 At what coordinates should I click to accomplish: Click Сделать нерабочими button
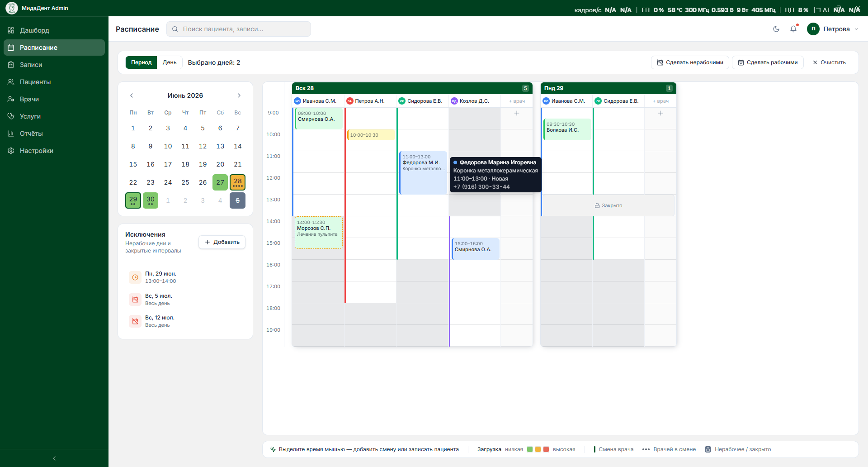[x=690, y=62]
